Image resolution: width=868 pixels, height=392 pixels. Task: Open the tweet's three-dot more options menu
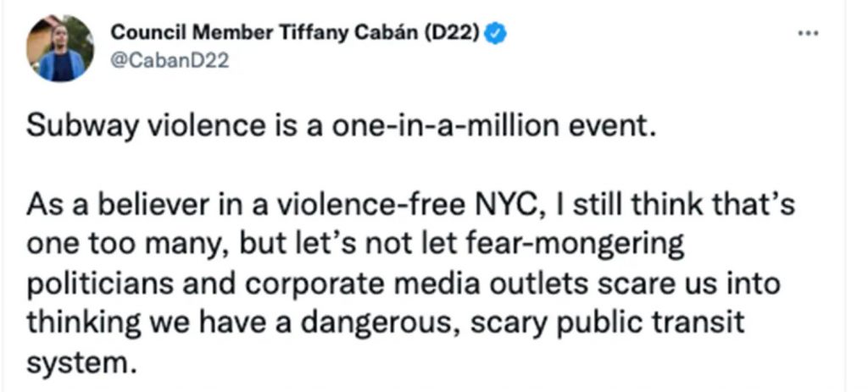(x=810, y=34)
